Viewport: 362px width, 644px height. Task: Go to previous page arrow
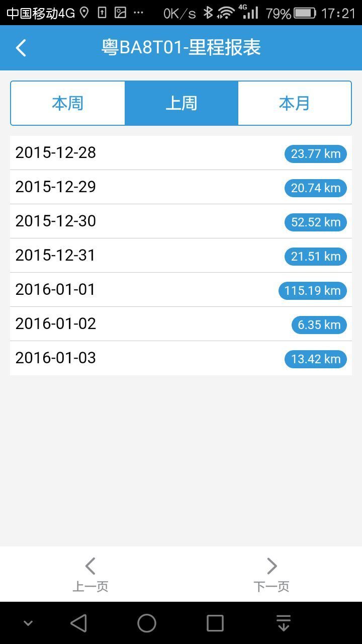pos(90,573)
